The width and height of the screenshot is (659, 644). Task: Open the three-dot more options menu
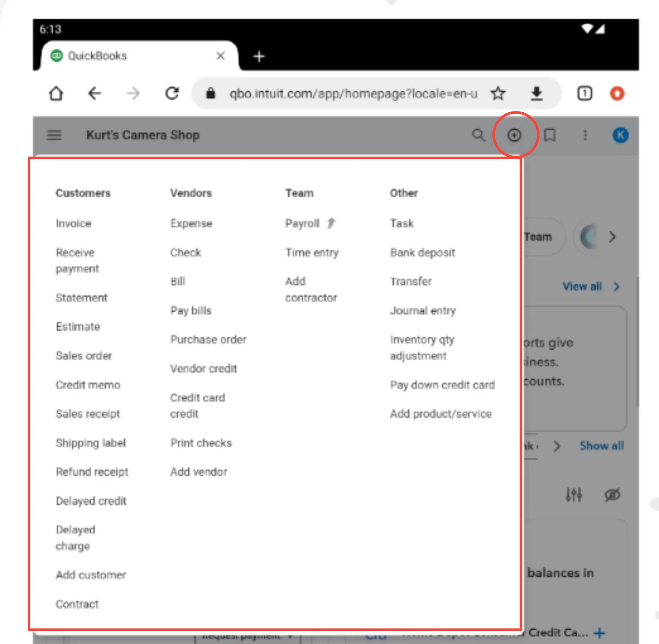(585, 135)
